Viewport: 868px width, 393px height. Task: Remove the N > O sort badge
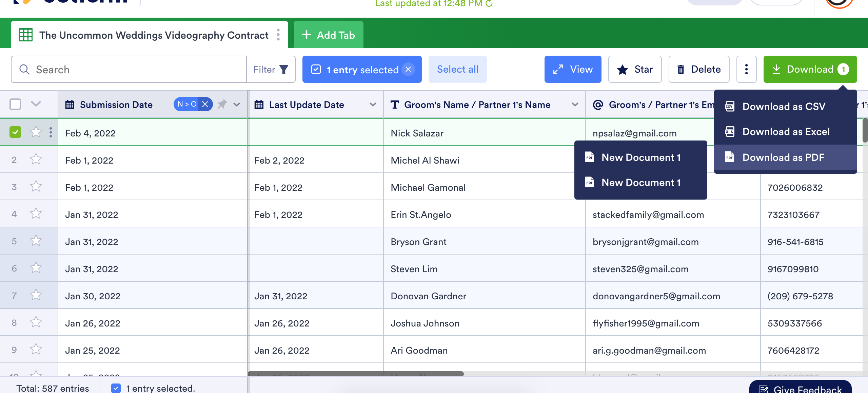pos(205,104)
